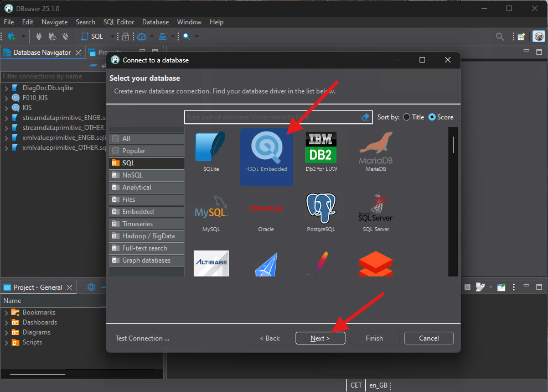Select the PostgreSQL elephant driver icon
The image size is (548, 392).
(x=321, y=208)
